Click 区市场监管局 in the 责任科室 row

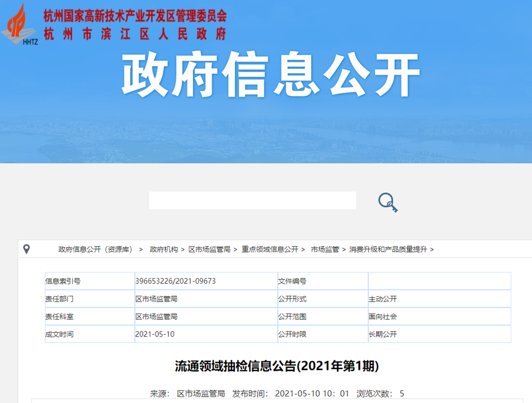point(156,317)
